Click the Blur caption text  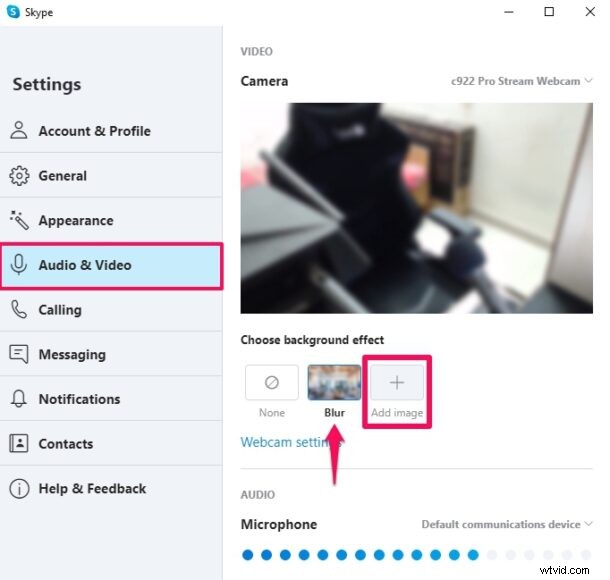334,412
